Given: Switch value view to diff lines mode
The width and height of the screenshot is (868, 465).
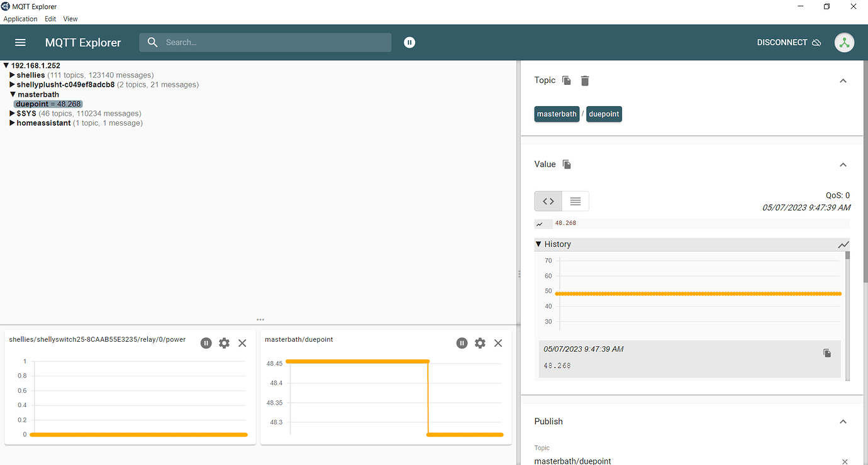Looking at the screenshot, I should (575, 202).
